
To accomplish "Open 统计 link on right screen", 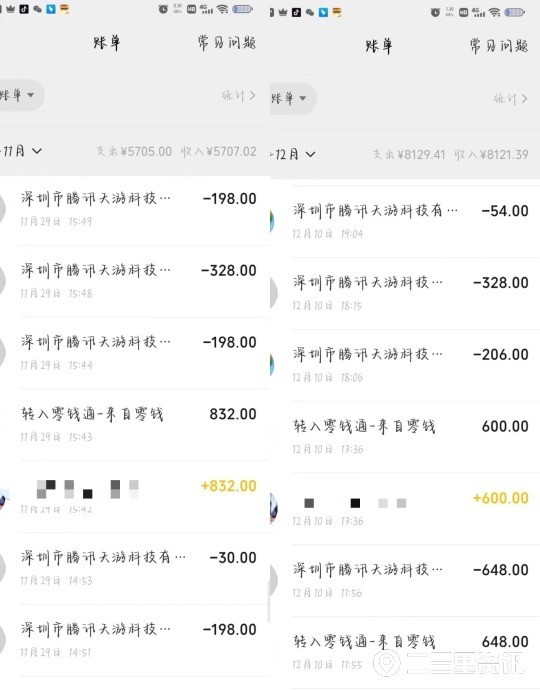I will pyautogui.click(x=510, y=99).
